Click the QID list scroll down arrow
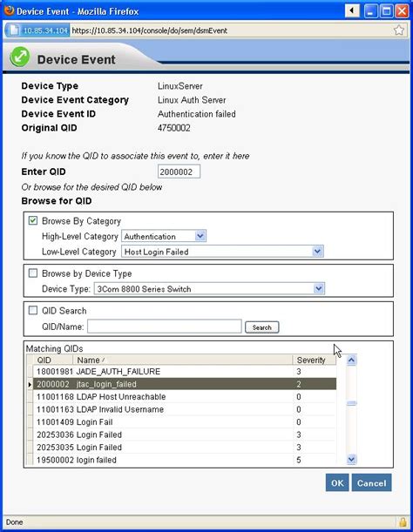 coord(351,460)
